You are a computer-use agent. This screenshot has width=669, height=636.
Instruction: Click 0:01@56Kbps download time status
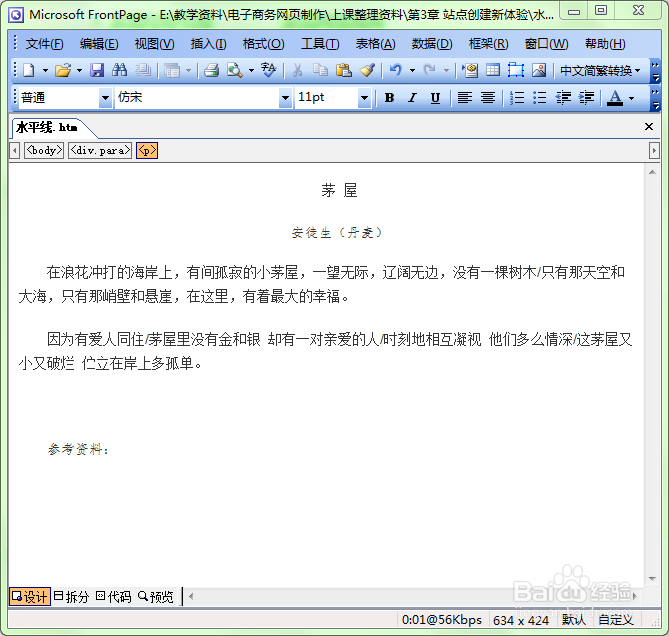(x=442, y=620)
